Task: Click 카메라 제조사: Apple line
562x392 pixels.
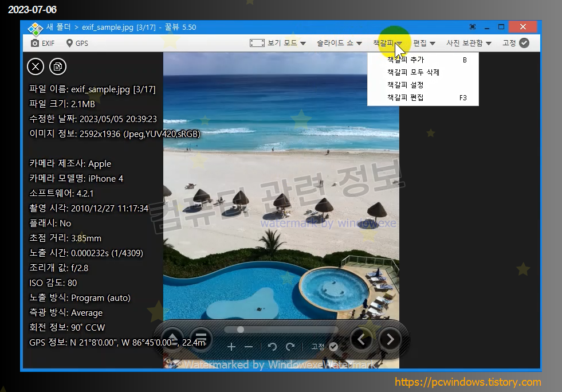Action: 70,163
